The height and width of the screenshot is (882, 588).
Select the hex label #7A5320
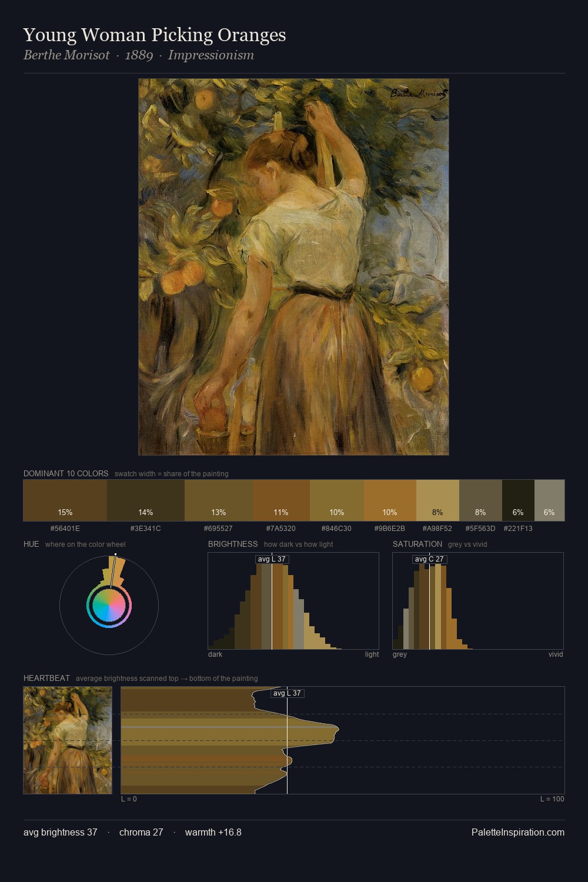[281, 529]
